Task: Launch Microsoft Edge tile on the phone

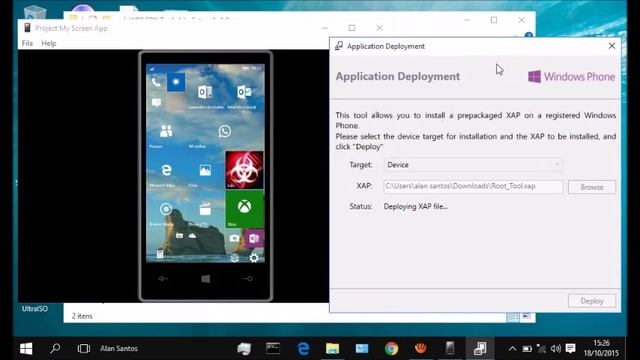Action: [x=166, y=170]
